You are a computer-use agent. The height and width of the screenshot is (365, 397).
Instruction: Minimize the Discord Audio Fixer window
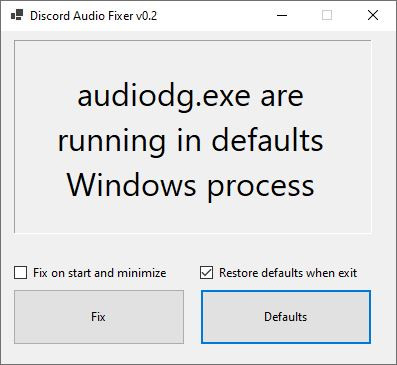coord(282,15)
